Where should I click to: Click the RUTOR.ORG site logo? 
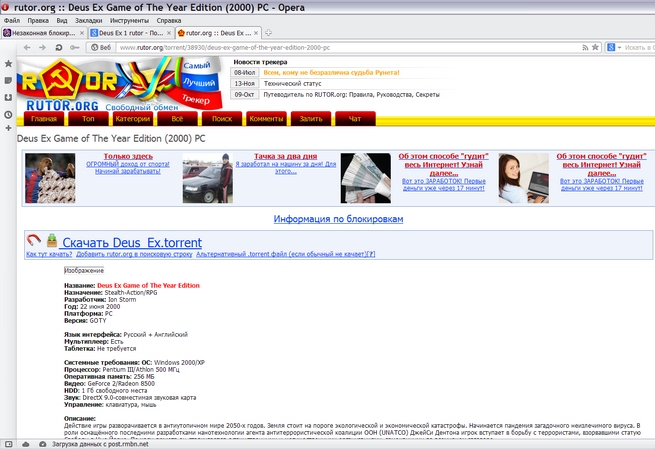pos(119,85)
